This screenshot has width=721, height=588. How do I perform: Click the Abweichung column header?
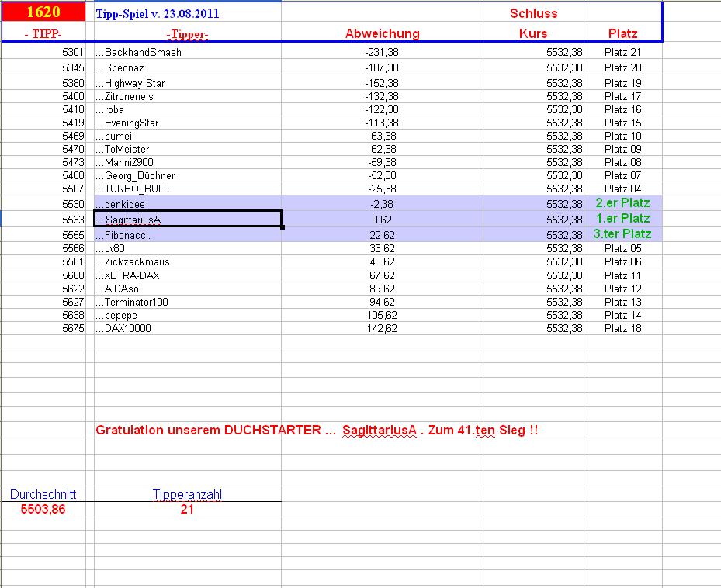[x=383, y=33]
